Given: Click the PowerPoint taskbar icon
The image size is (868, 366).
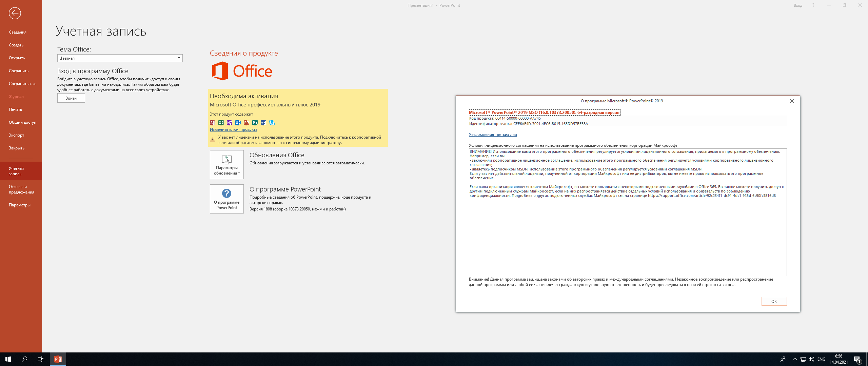Looking at the screenshot, I should 58,359.
